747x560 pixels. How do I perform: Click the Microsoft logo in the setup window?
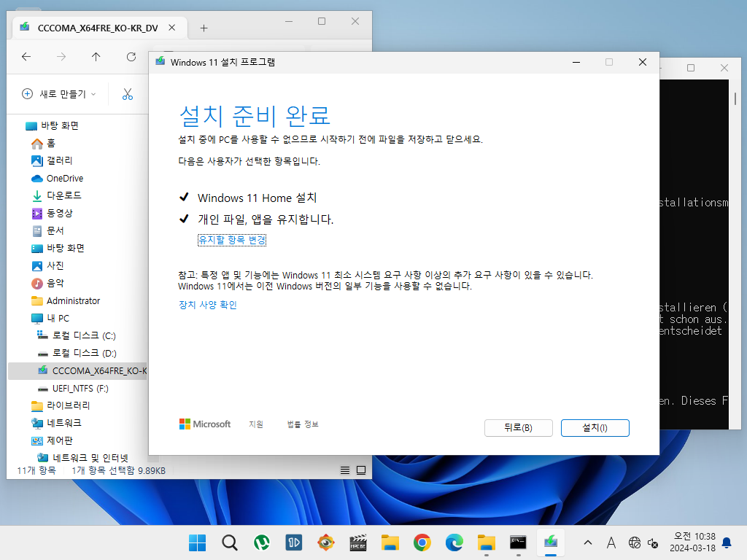point(205,424)
